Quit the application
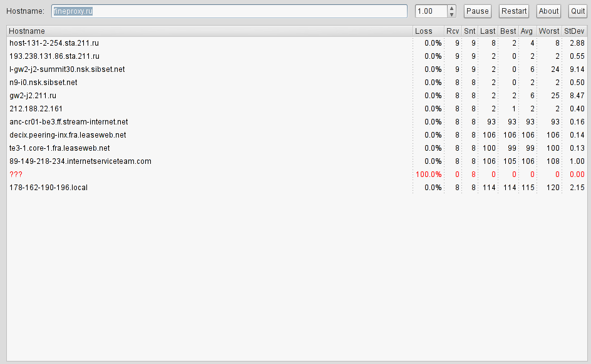The image size is (591, 364). 578,11
